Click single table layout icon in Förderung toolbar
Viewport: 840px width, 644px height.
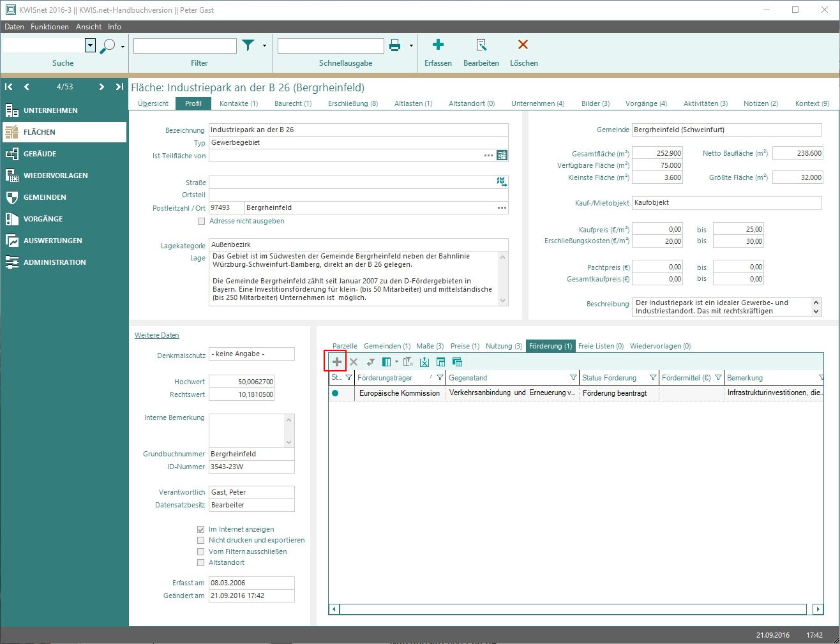pos(440,362)
